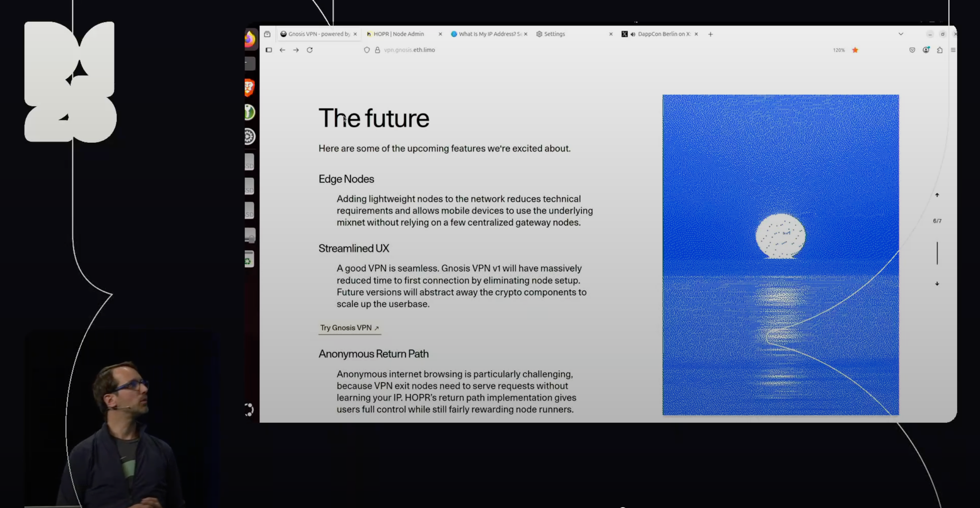Open Firefox View recent browsing icon
This screenshot has height=508, width=980.
(x=267, y=34)
